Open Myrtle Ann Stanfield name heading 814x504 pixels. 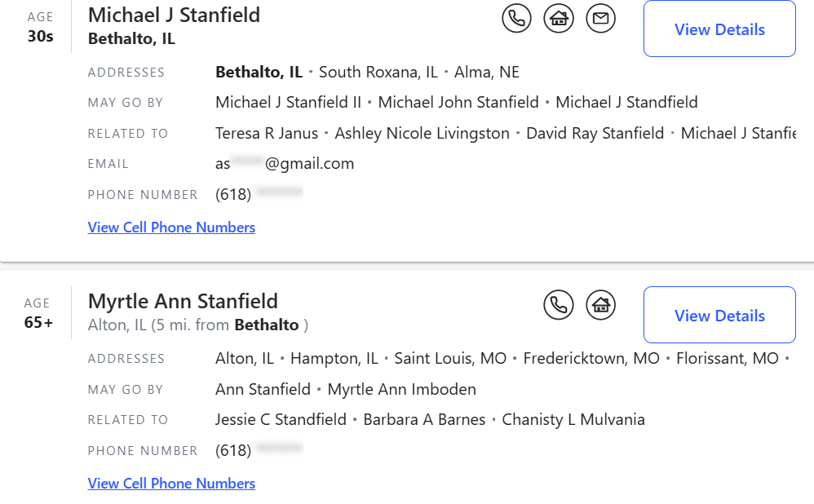point(183,301)
